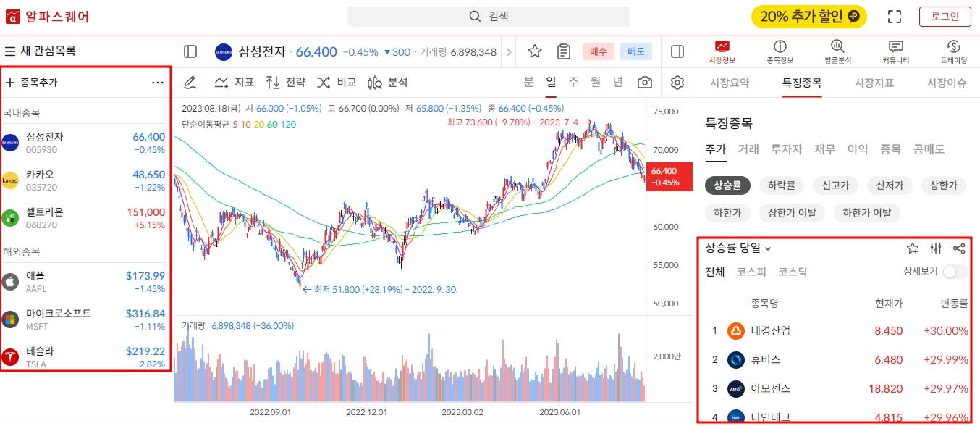
Task: Click the 로그인 button
Action: (x=945, y=17)
